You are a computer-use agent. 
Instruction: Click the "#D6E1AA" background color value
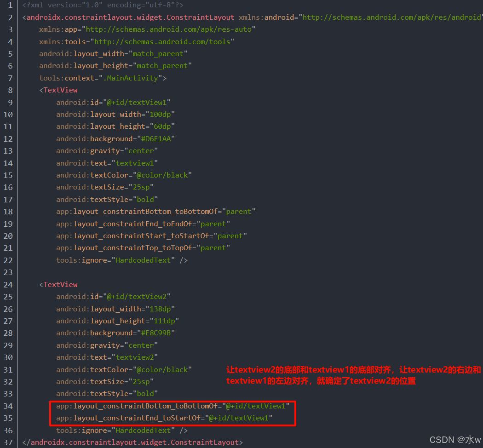pos(156,139)
